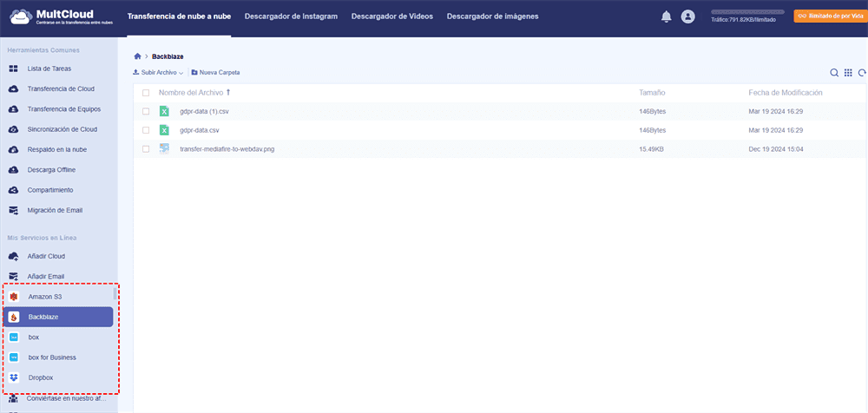Open Descargador de imágenes tab
868x413 pixels.
tap(493, 16)
